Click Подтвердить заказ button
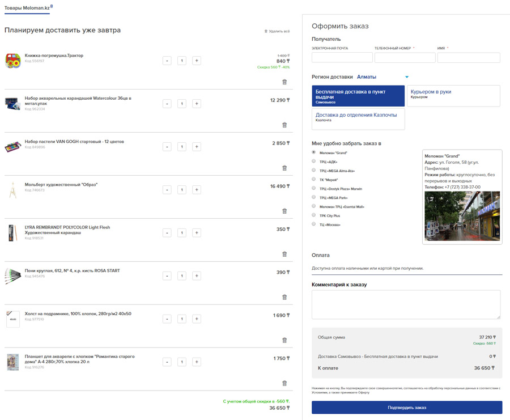The height and width of the screenshot is (420, 510). tap(406, 408)
